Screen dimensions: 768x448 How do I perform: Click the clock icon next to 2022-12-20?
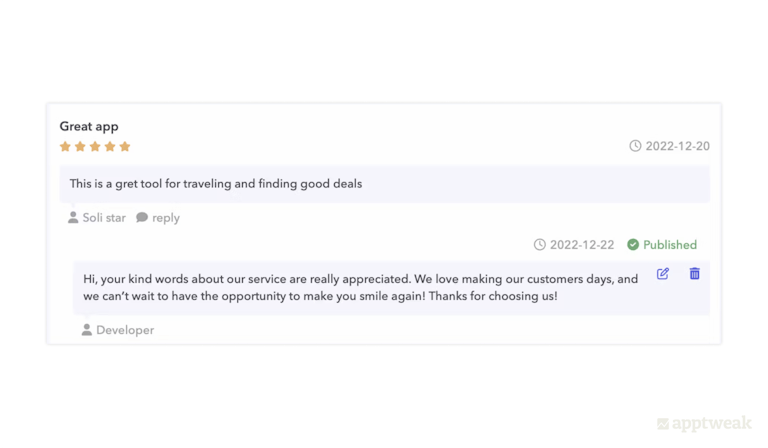[x=635, y=146]
